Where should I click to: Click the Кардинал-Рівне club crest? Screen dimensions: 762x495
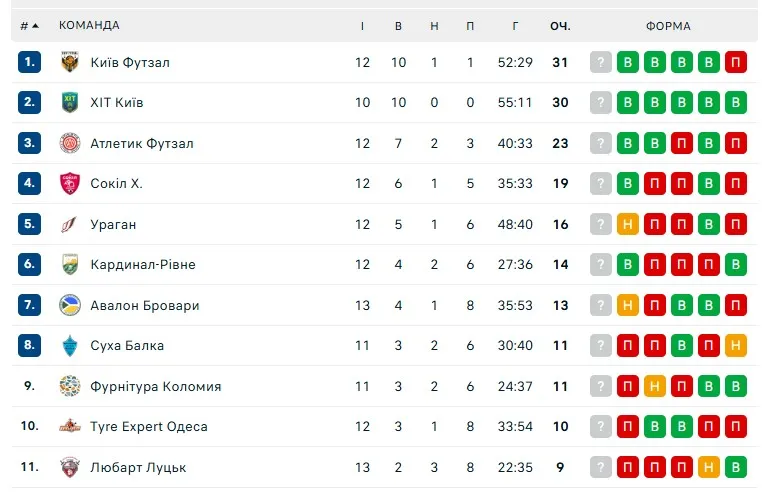point(70,265)
